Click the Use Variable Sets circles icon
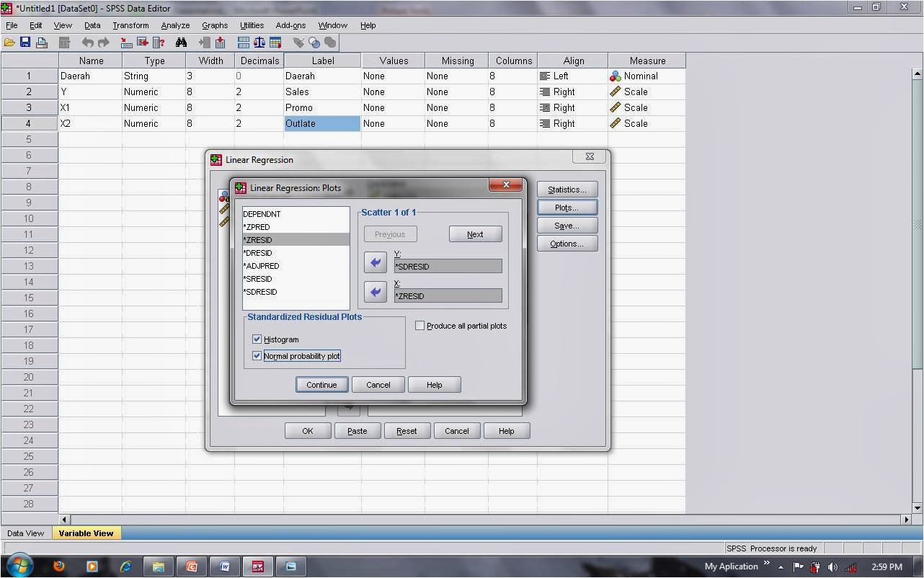This screenshot has height=578, width=924. (x=314, y=43)
